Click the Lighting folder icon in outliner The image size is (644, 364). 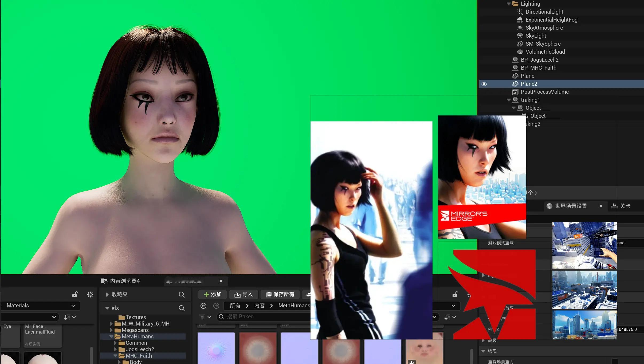[x=515, y=4]
